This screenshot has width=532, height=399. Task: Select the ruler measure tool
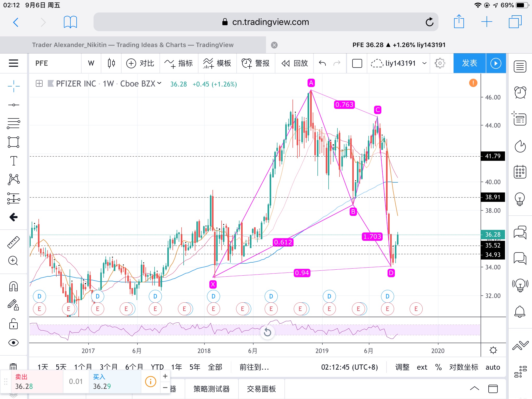tap(14, 242)
